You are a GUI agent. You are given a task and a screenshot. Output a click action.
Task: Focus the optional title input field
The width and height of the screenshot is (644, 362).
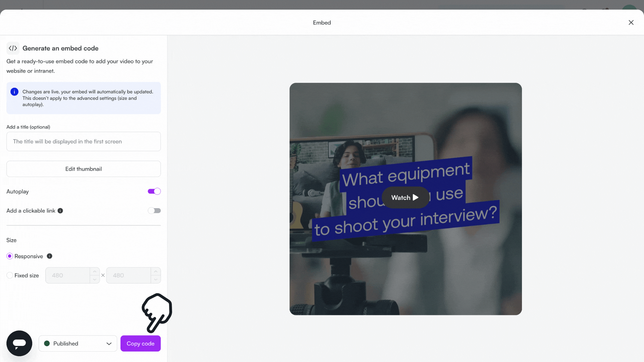click(84, 141)
